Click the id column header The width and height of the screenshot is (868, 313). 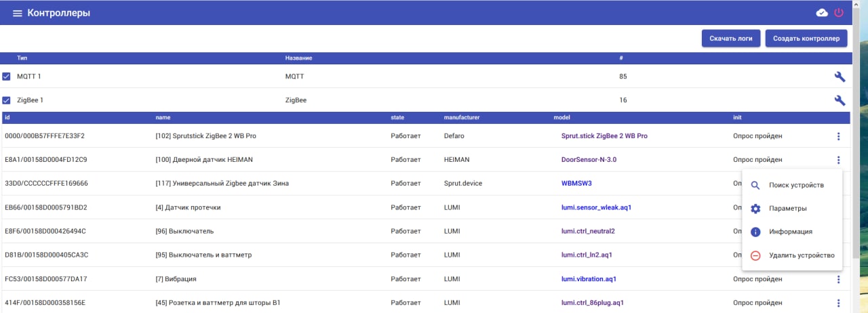(x=7, y=117)
